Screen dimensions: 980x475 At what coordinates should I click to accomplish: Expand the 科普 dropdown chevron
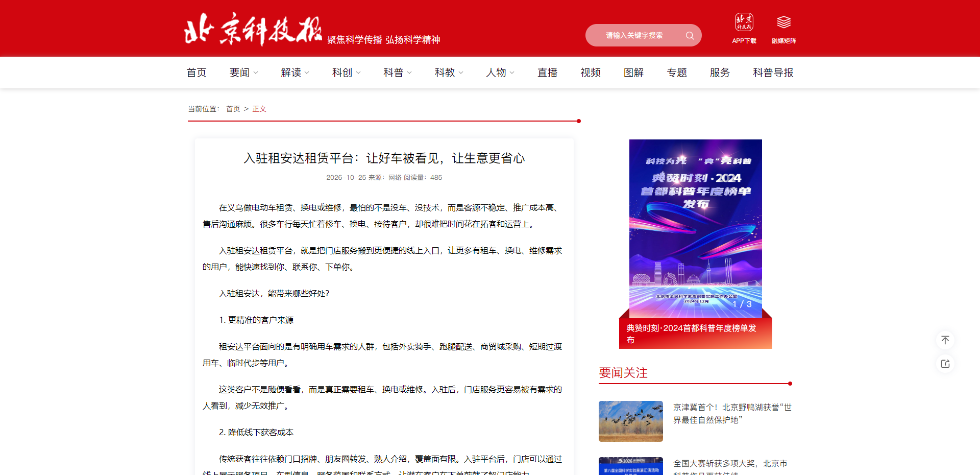pyautogui.click(x=409, y=73)
